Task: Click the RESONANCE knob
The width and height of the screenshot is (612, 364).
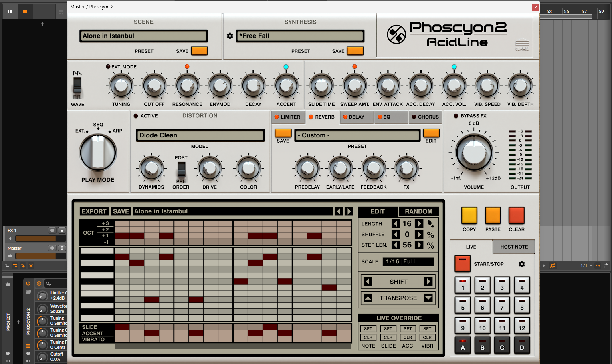Action: click(187, 86)
